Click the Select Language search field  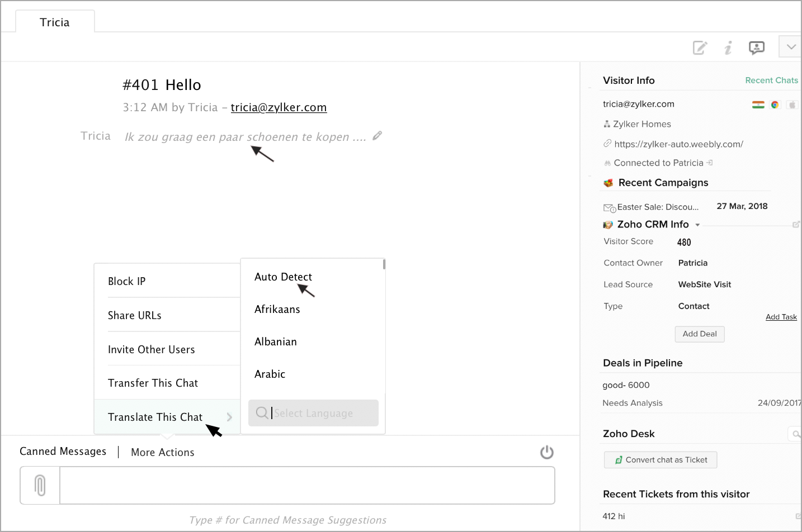point(313,413)
